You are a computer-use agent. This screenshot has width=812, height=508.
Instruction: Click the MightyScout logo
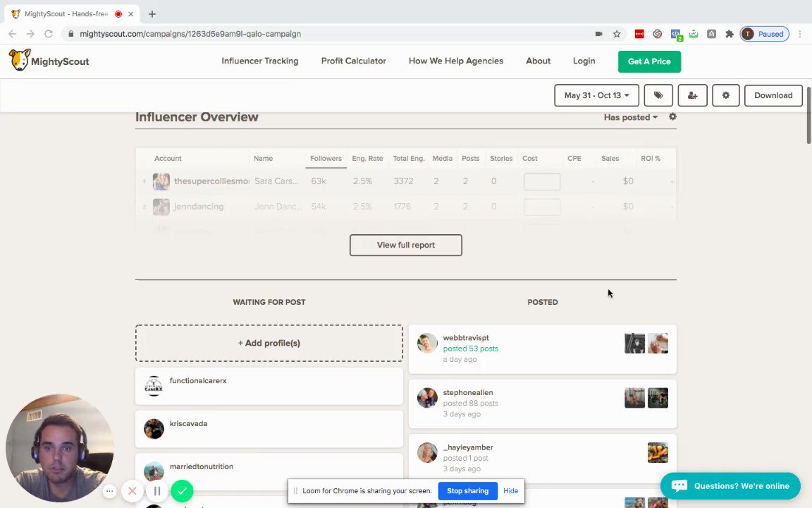tap(49, 61)
